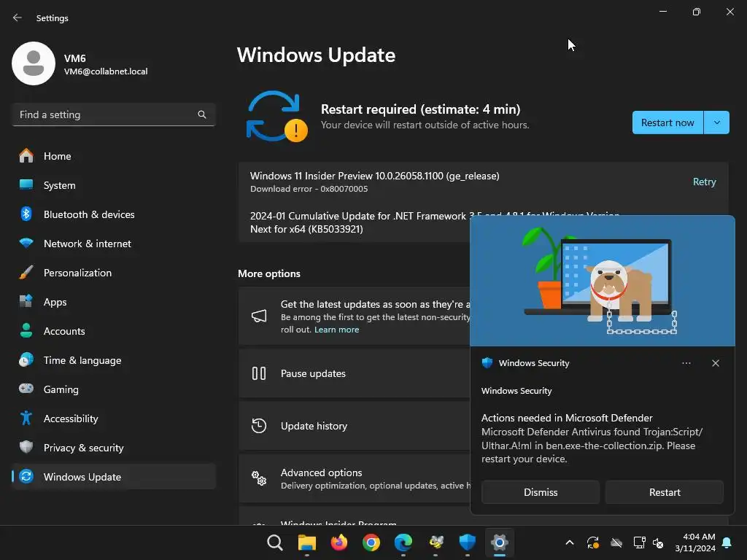Viewport: 747px width, 560px height.
Task: Select the Accessibility figure icon
Action: (x=26, y=418)
